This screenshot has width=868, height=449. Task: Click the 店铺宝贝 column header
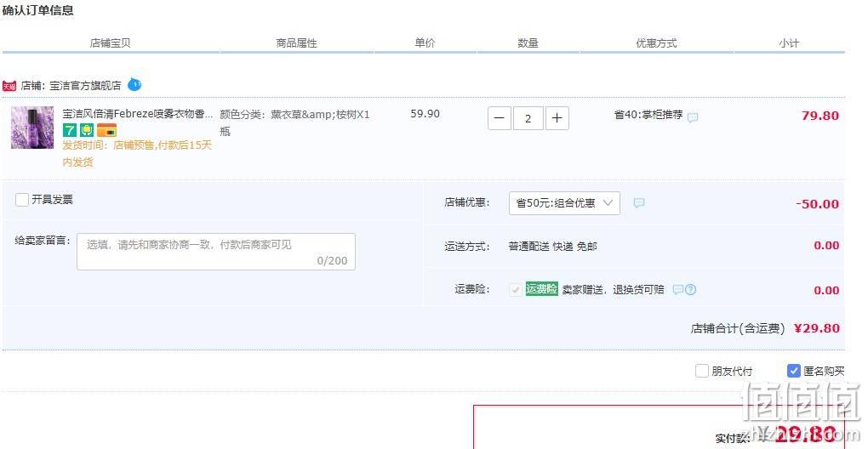110,43
